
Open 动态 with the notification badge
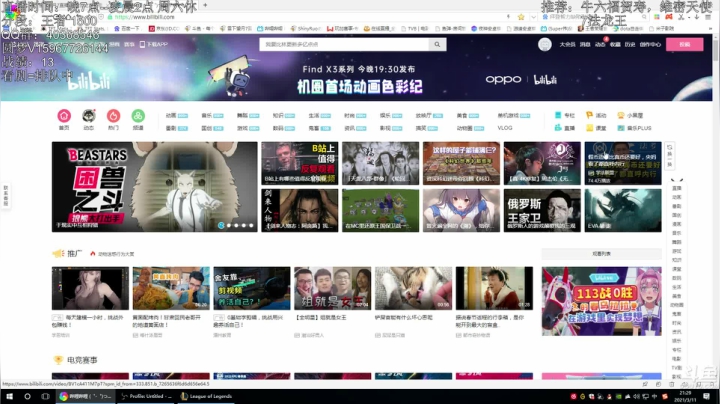tap(600, 45)
